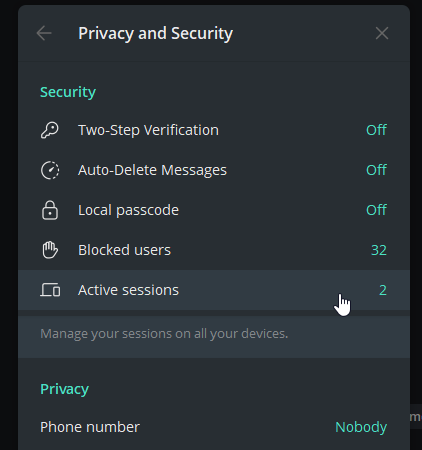The height and width of the screenshot is (450, 422).
Task: Click the Privacy and Security title
Action: tap(155, 33)
